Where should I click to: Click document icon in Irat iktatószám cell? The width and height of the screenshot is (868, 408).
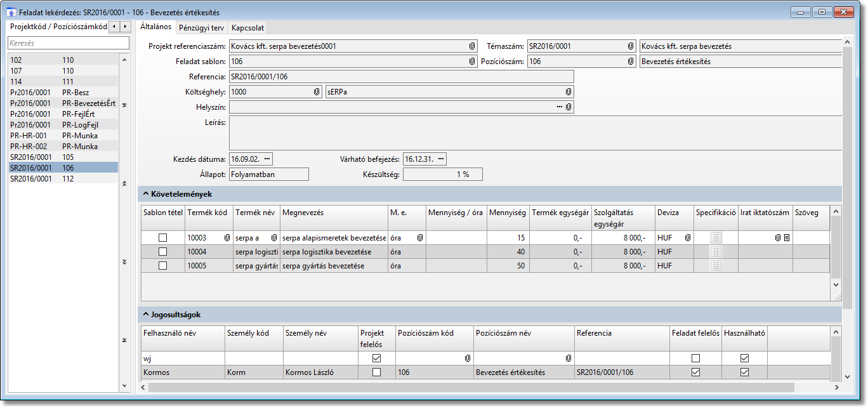pos(787,238)
